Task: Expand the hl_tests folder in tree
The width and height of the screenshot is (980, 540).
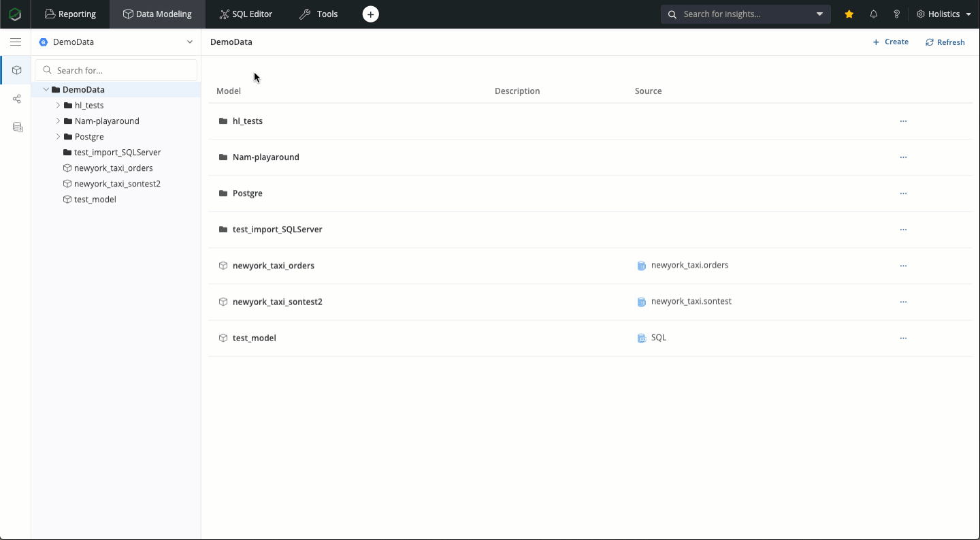Action: pyautogui.click(x=58, y=106)
